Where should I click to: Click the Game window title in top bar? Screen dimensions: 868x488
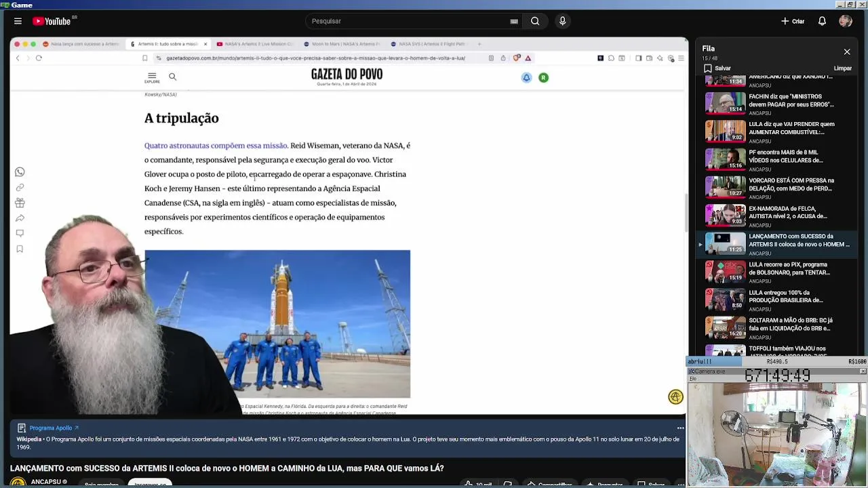21,5
